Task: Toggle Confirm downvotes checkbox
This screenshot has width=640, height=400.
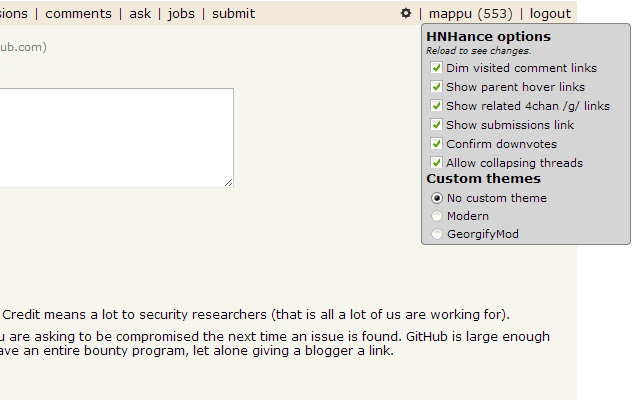Action: pyautogui.click(x=436, y=144)
